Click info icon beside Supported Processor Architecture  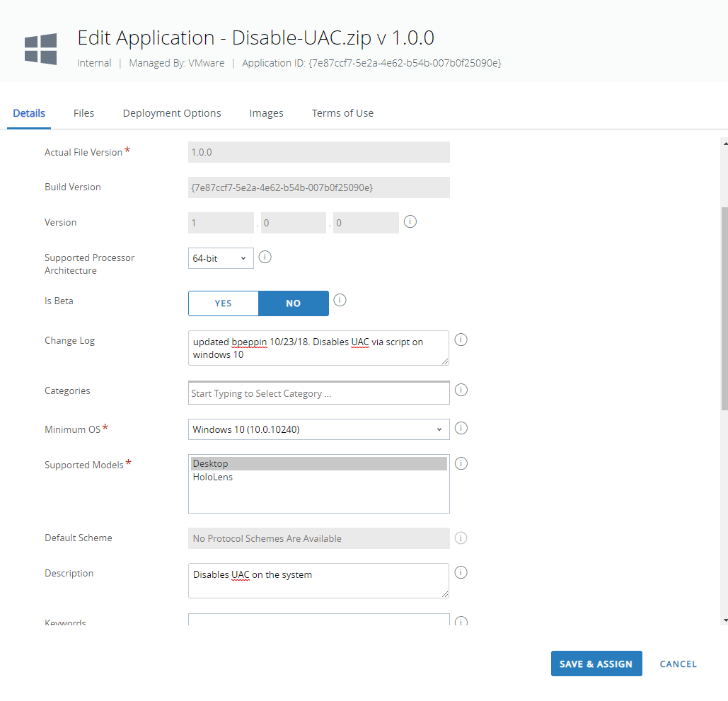[265, 257]
